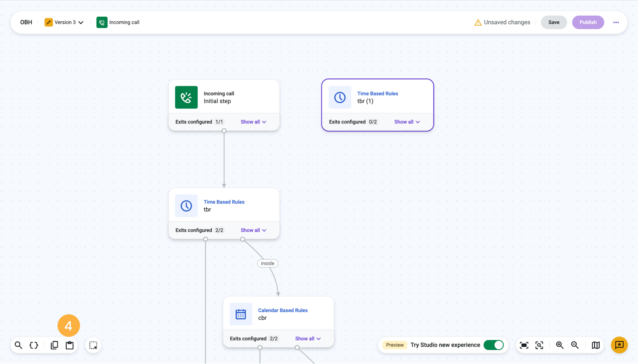The image size is (638, 364).
Task: Click the zoom to selection icon
Action: pos(539,345)
